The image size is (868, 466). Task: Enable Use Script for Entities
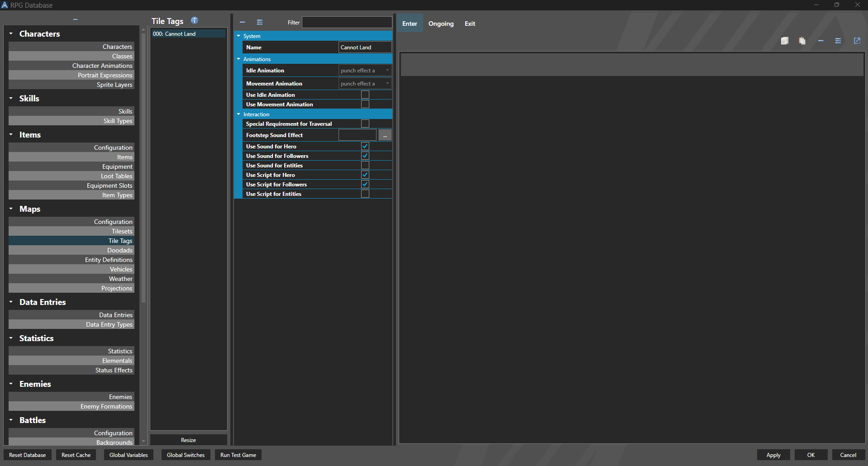click(x=365, y=194)
